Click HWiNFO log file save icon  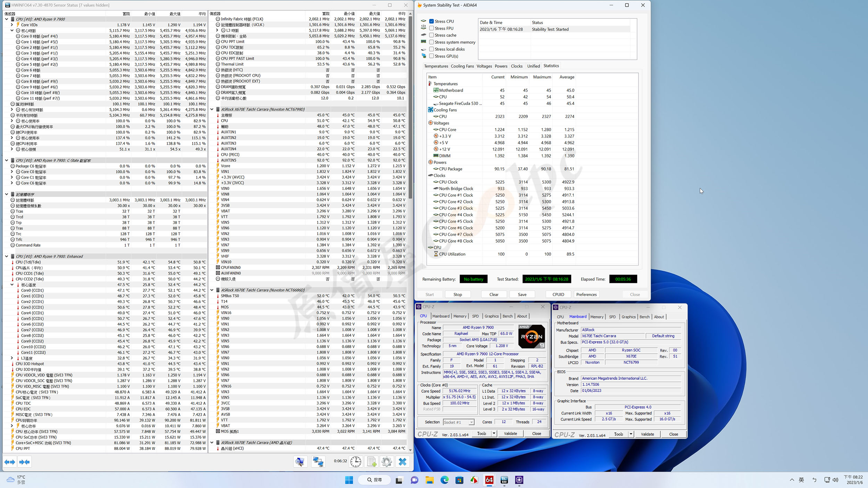(x=372, y=462)
